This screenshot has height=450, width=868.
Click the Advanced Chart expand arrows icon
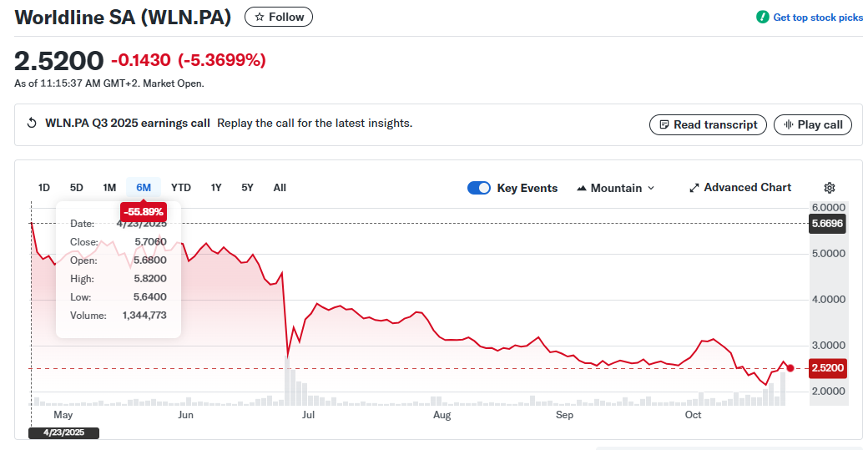point(694,188)
